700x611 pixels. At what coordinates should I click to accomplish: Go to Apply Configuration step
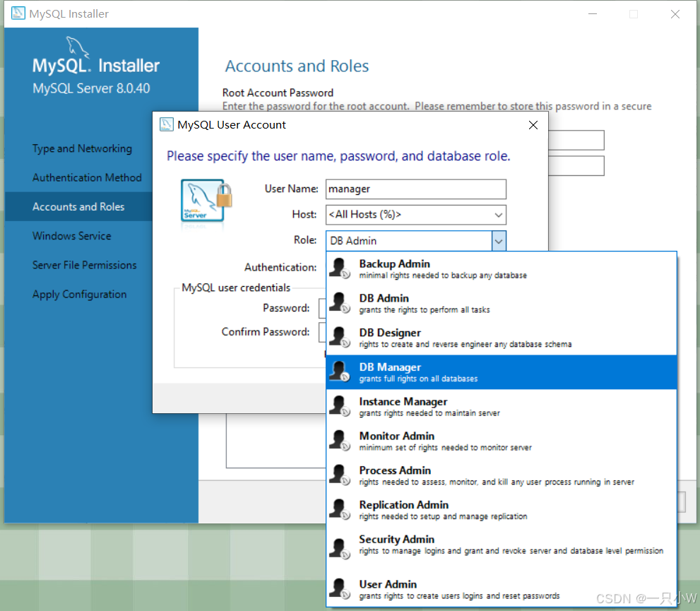tap(79, 295)
